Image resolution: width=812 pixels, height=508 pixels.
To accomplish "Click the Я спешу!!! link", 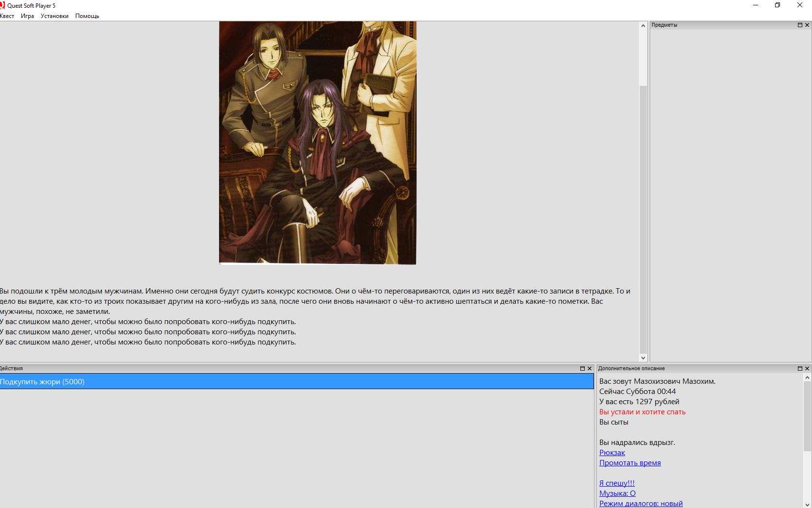I will pyautogui.click(x=617, y=483).
